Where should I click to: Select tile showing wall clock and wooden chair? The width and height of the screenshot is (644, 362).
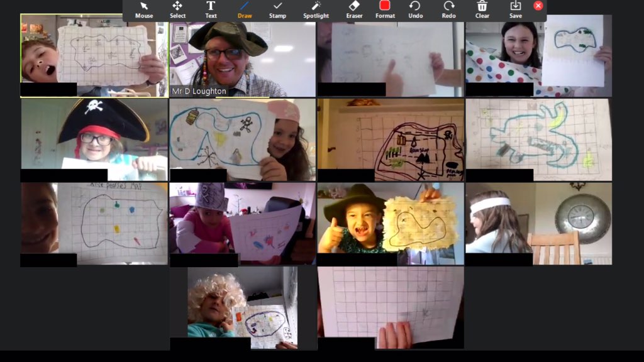pos(538,224)
